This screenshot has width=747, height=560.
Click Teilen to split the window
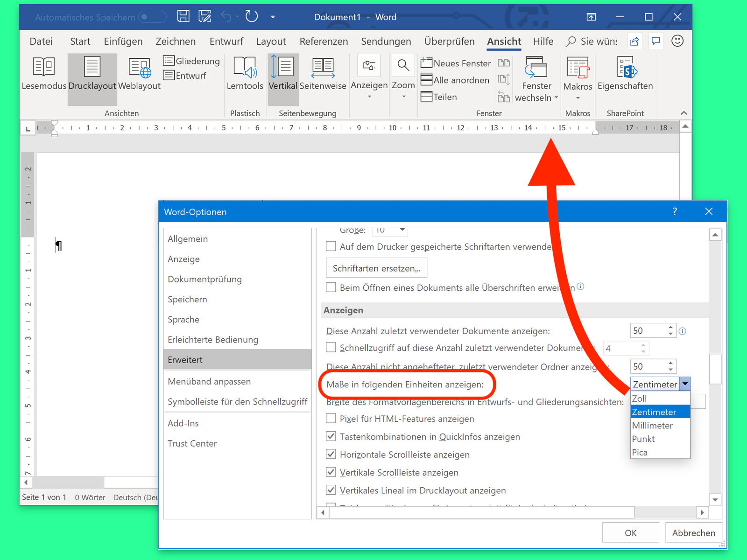coord(439,97)
